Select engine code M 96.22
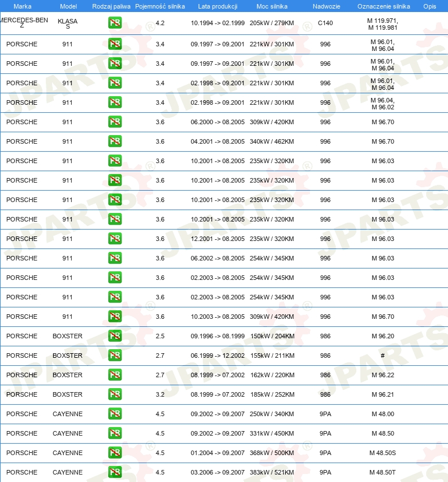The height and width of the screenshot is (482, 448). (383, 375)
